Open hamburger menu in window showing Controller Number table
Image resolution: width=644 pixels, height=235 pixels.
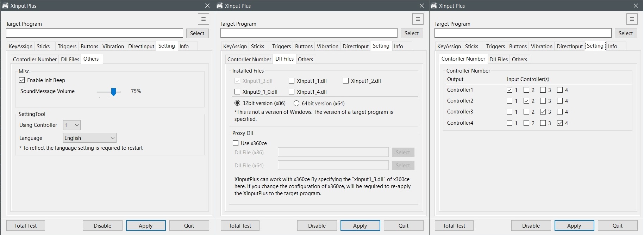coord(632,19)
